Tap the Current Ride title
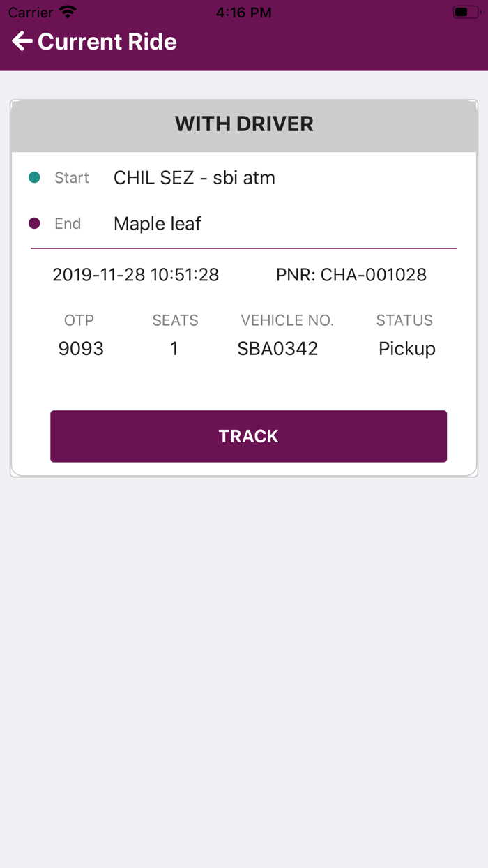Screen dimensions: 488x868 click(107, 42)
